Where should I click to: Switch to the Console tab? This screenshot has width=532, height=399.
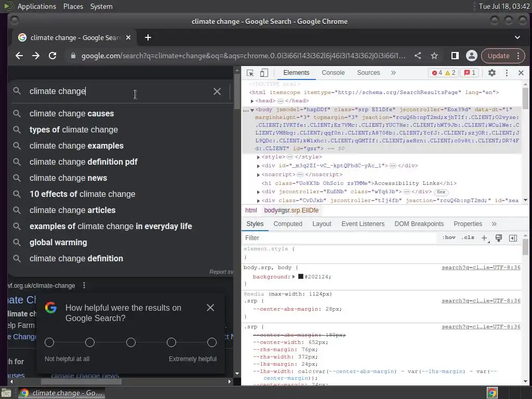click(x=333, y=73)
